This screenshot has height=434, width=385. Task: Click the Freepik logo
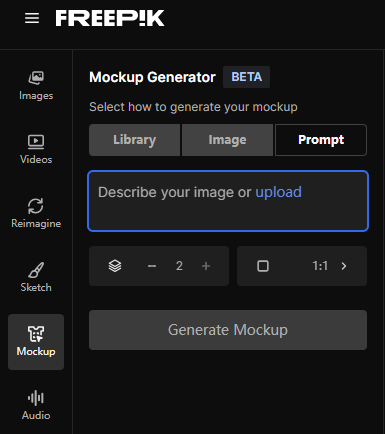point(110,18)
